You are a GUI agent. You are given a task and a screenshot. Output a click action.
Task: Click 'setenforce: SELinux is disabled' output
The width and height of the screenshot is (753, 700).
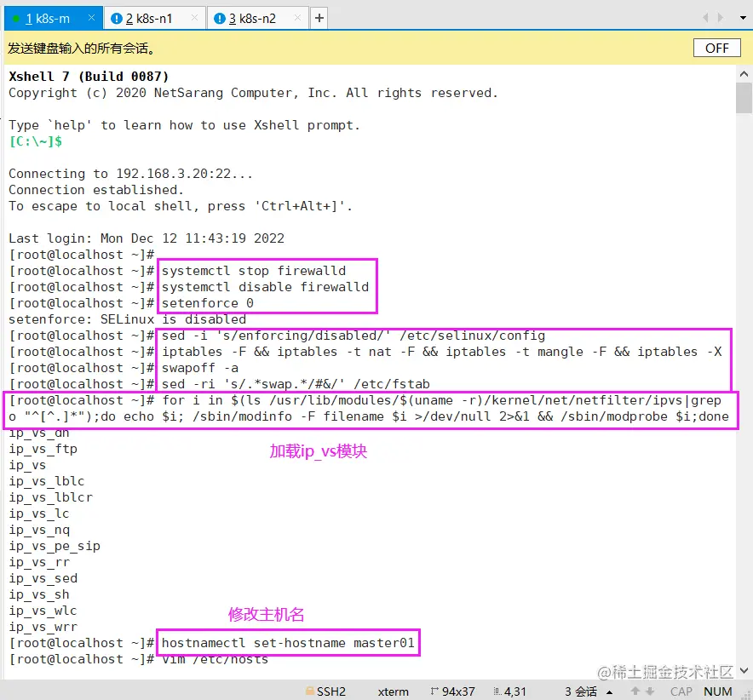(127, 319)
